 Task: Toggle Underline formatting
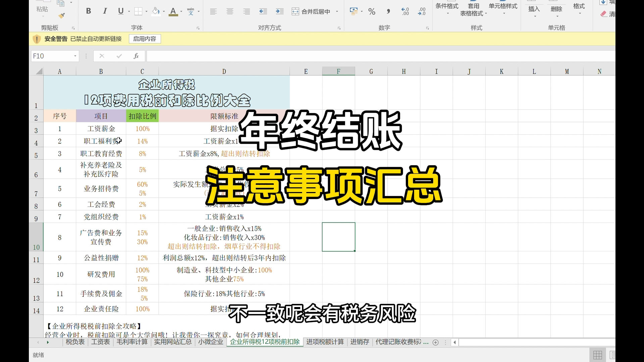[120, 11]
